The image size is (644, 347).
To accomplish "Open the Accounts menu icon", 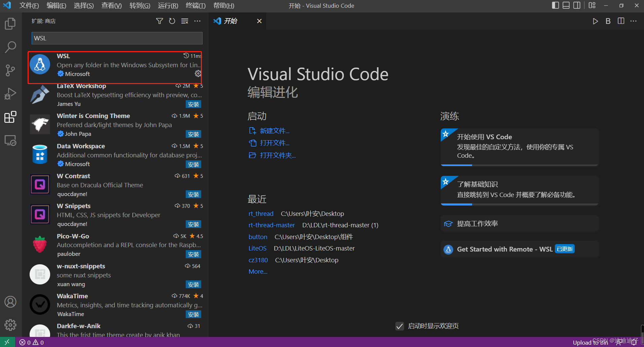I will tap(10, 302).
